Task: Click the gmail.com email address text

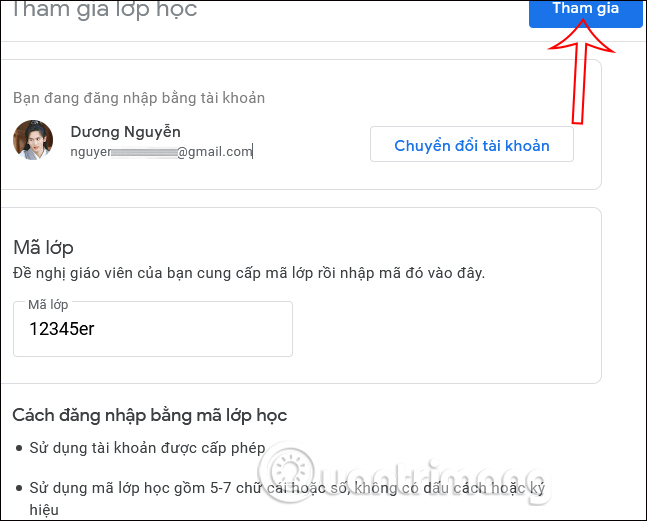Action: pos(161,152)
